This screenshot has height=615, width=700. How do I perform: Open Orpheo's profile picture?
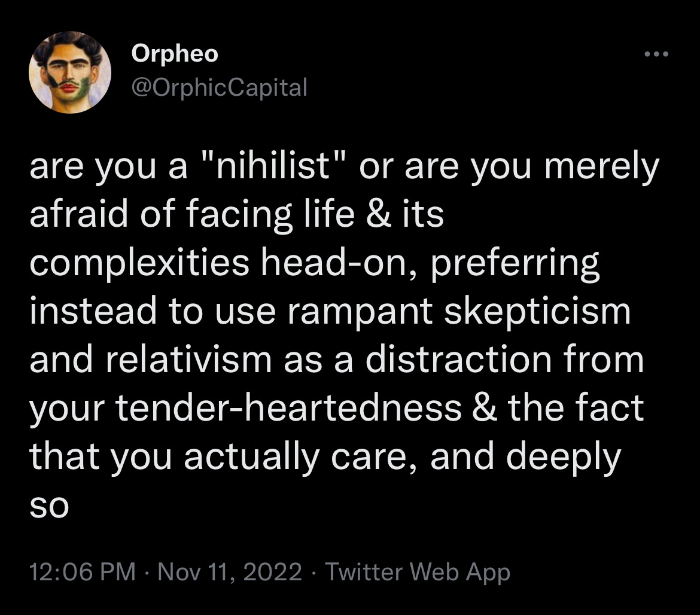70,72
